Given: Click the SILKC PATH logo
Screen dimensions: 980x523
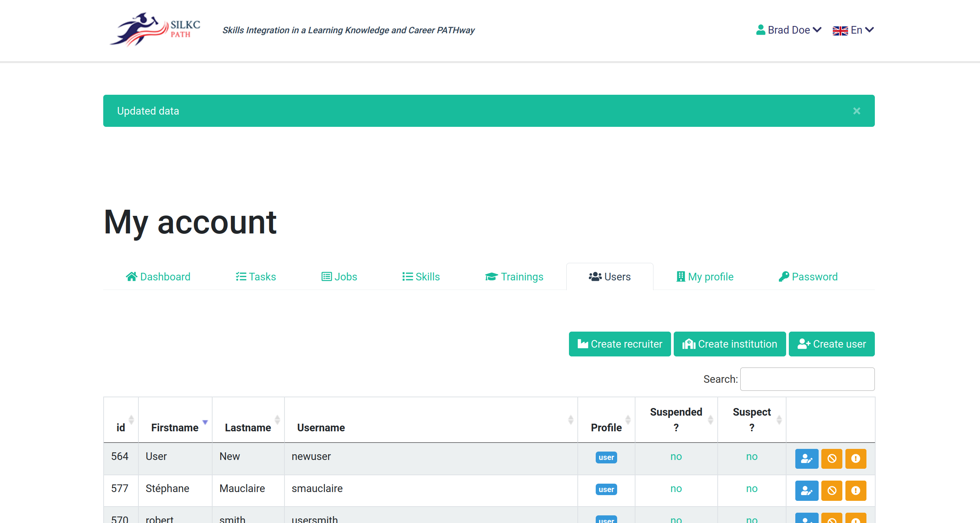Looking at the screenshot, I should point(155,30).
